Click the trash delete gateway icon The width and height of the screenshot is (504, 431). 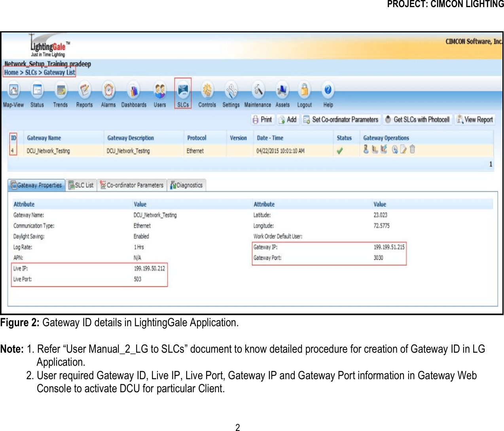(x=412, y=149)
